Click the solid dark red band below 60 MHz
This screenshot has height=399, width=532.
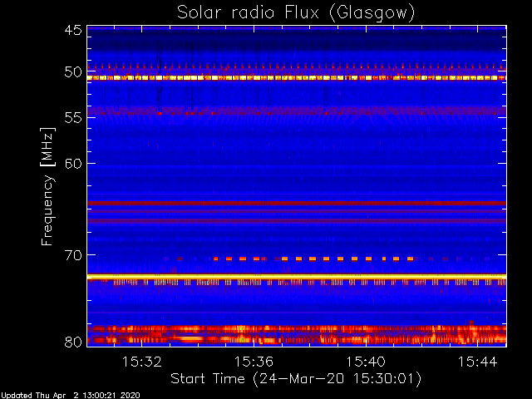(297, 203)
